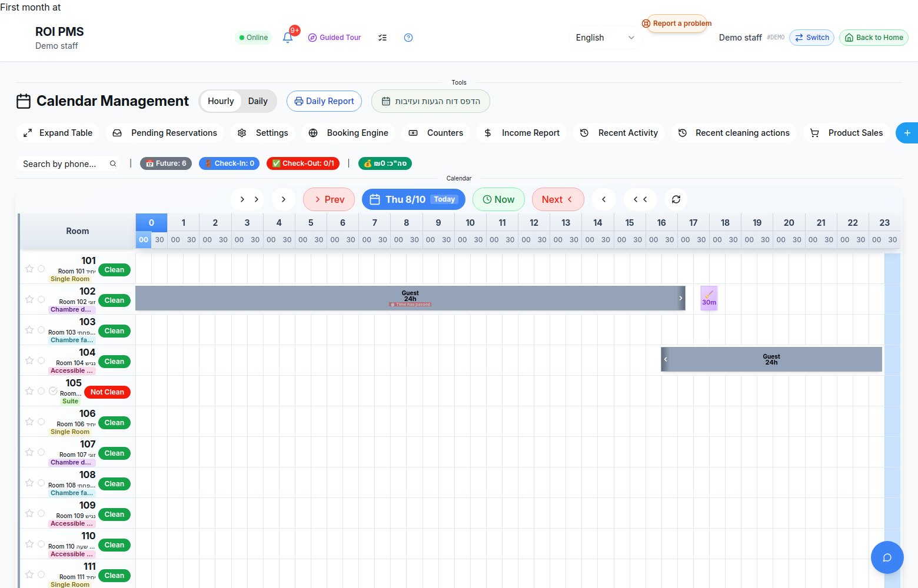Toggle the Clean status of room 108
The image size is (918, 588).
(x=114, y=484)
